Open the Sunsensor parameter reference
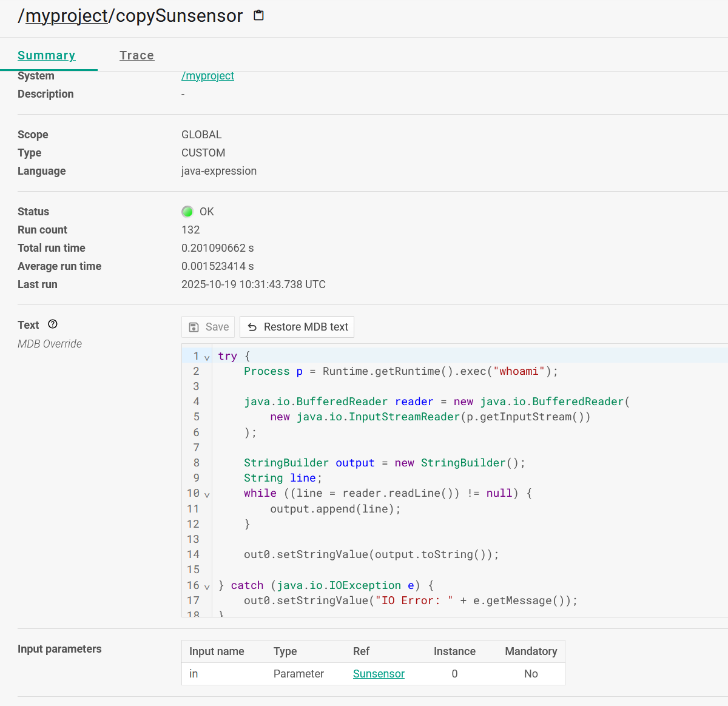 (x=379, y=674)
